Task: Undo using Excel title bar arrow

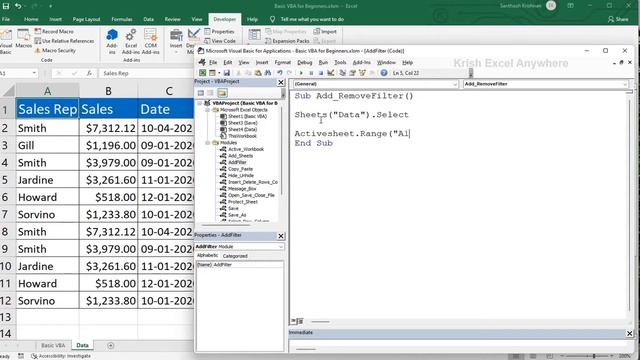Action: coord(18,6)
